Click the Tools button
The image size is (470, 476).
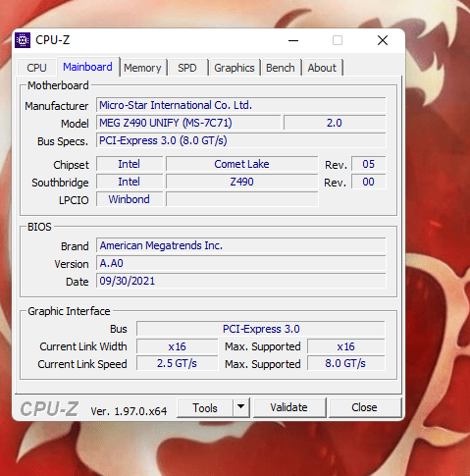click(x=205, y=408)
